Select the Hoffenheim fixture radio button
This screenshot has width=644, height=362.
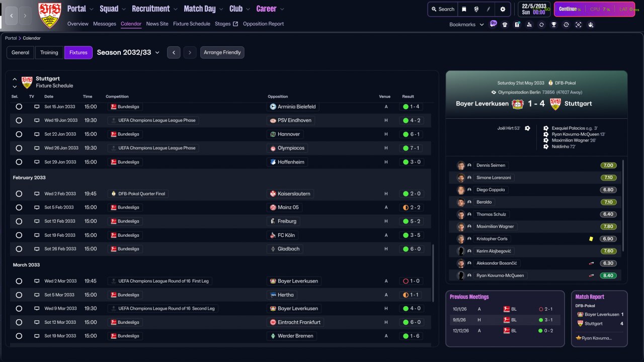(x=19, y=162)
